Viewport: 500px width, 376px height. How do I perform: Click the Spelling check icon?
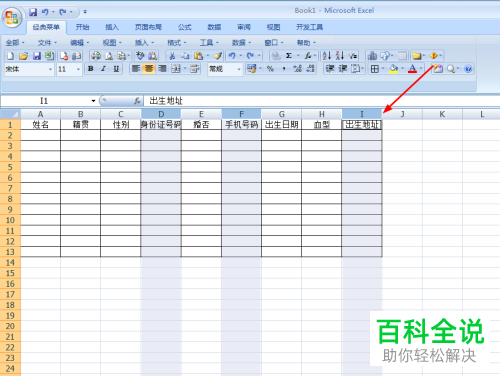(140, 56)
